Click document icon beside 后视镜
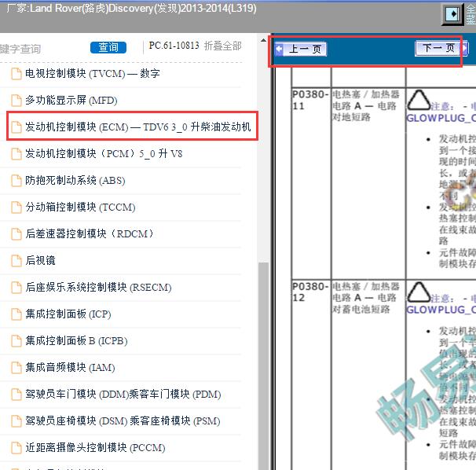The height and width of the screenshot is (470, 476). [16, 261]
